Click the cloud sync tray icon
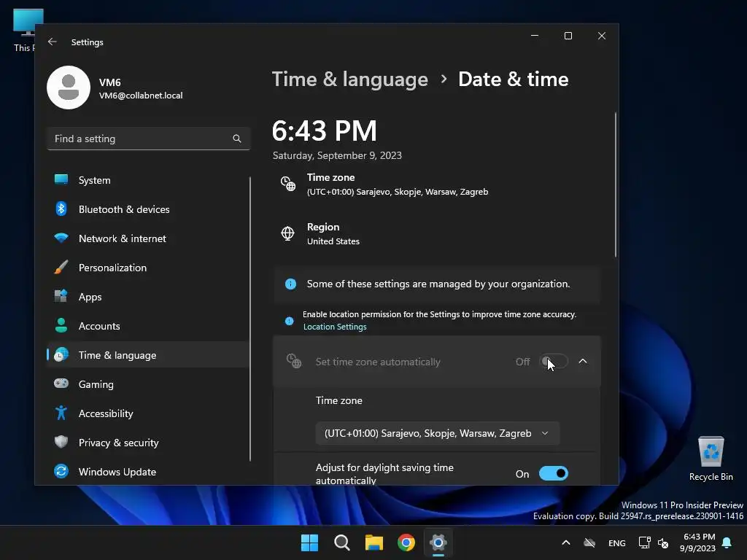 click(589, 542)
